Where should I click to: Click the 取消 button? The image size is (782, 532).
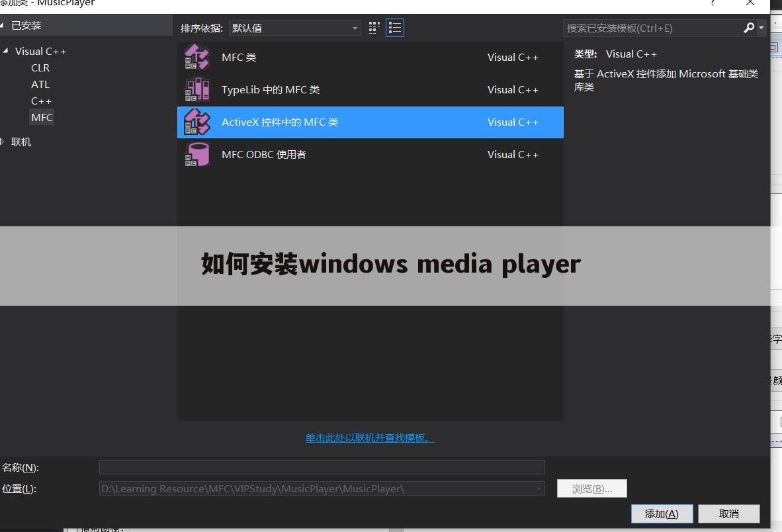click(729, 514)
